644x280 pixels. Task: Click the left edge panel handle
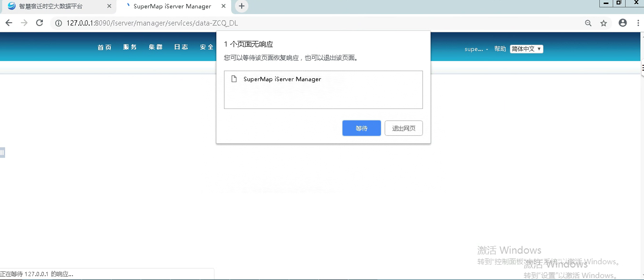2,152
